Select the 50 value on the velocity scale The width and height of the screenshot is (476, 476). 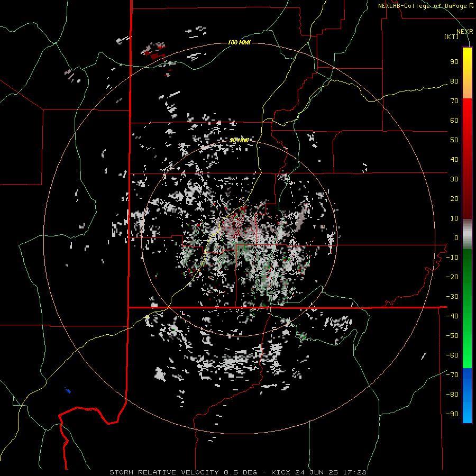pyautogui.click(x=454, y=140)
